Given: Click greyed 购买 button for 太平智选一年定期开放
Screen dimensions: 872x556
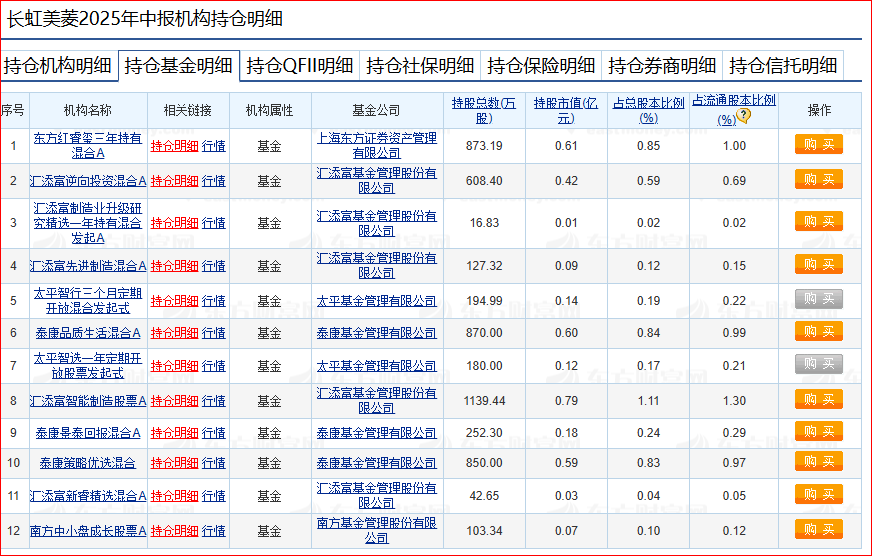Looking at the screenshot, I should click(819, 364).
